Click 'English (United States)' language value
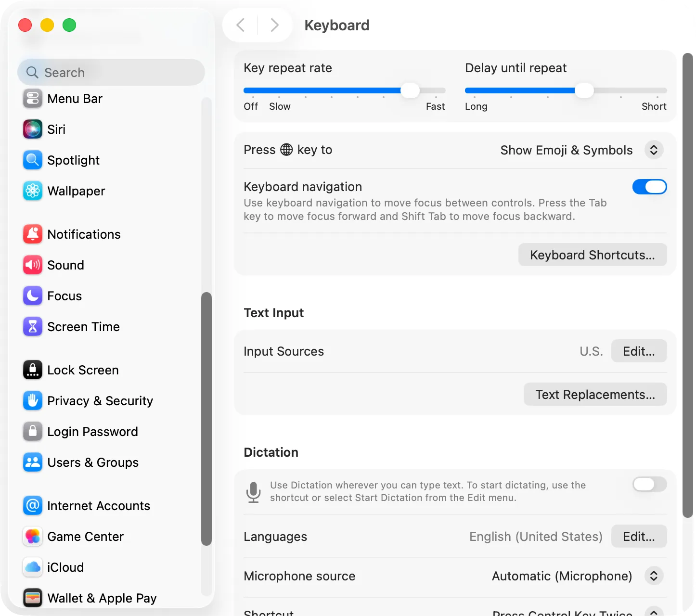The height and width of the screenshot is (616, 696). (536, 537)
